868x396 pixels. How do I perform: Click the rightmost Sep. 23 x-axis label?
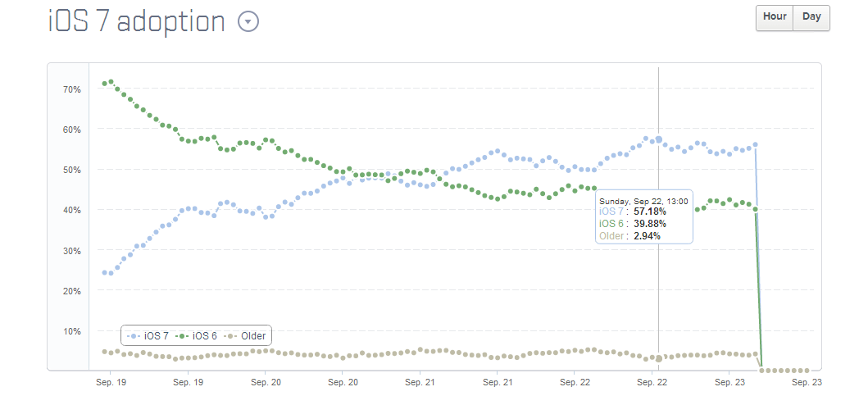point(806,382)
